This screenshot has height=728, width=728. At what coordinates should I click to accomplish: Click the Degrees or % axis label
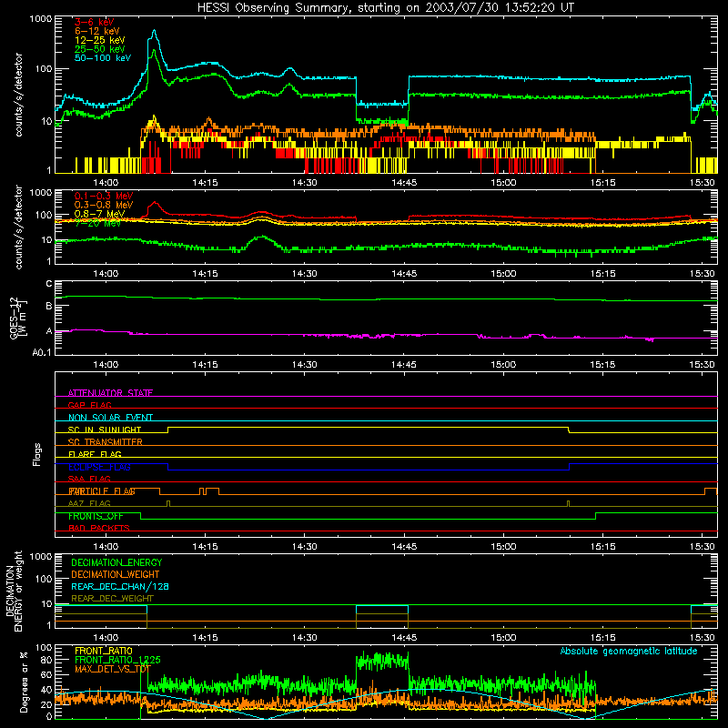(x=24, y=682)
